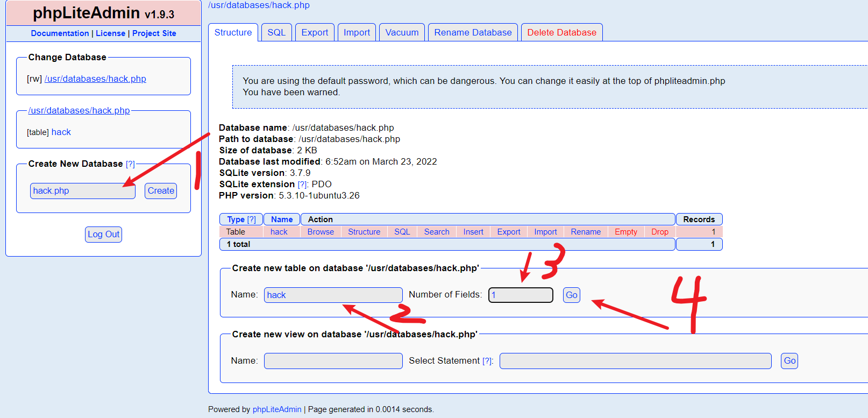Click the Project Site link

154,33
